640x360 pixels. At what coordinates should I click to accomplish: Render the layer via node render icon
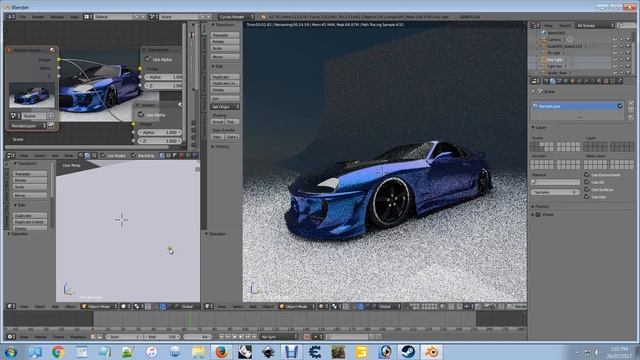[x=51, y=126]
